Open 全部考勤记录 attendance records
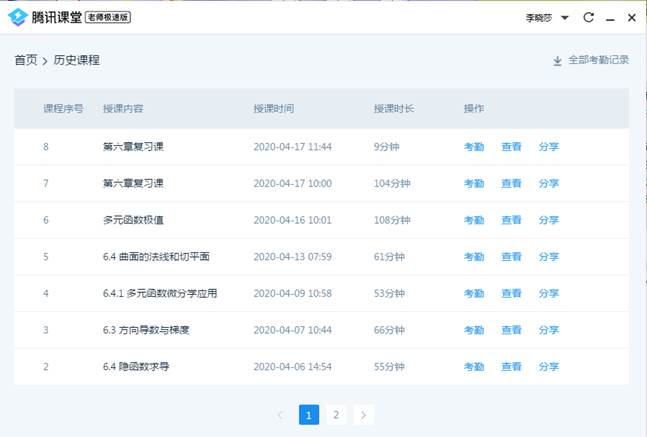This screenshot has height=437, width=647. point(598,60)
